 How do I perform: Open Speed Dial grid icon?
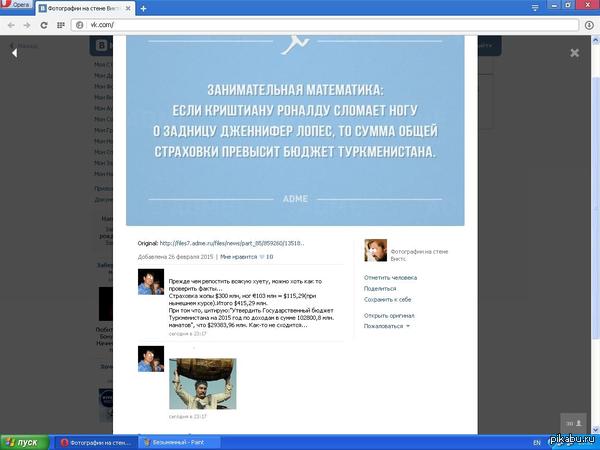click(x=60, y=25)
